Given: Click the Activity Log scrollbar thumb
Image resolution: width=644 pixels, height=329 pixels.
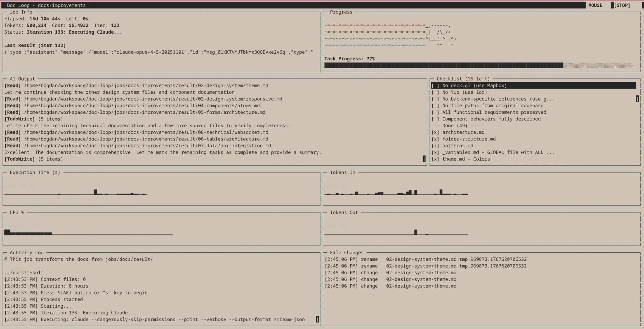Looking at the screenshot, I should coord(317,319).
